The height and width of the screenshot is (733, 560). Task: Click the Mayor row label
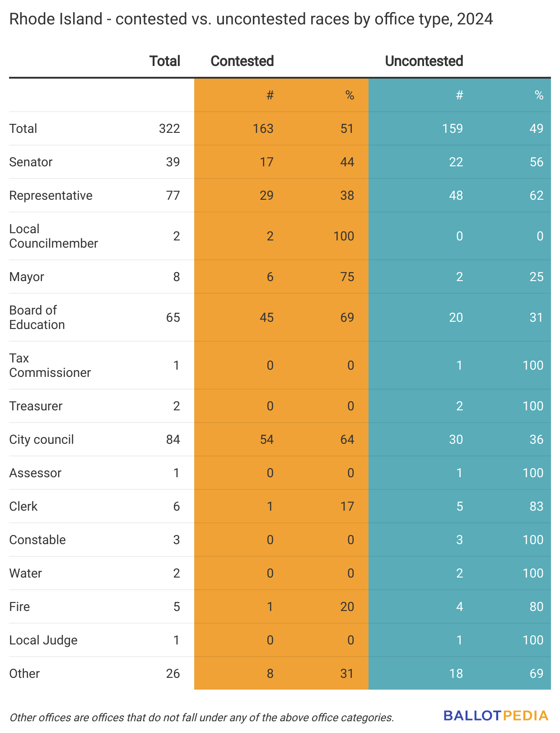click(x=27, y=277)
